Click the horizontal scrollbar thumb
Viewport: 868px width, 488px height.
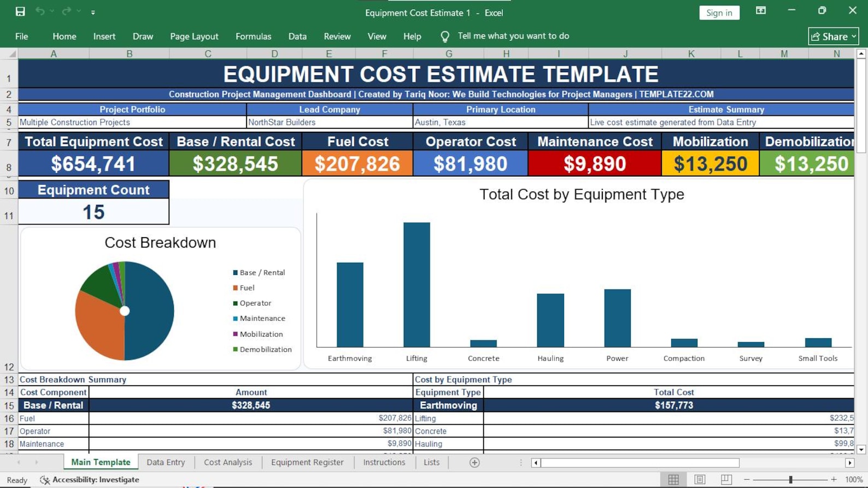tap(640, 463)
